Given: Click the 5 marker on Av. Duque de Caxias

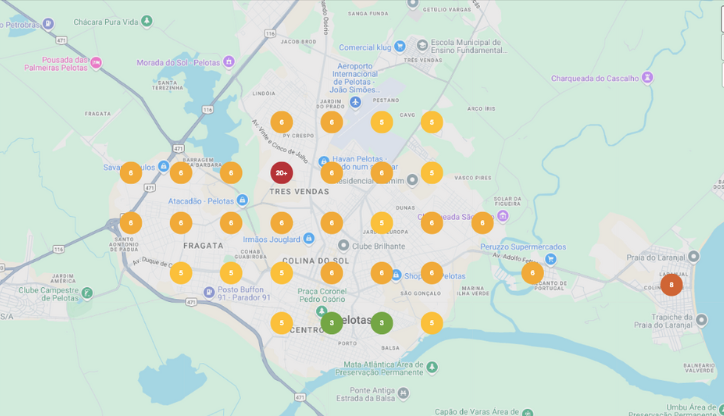Looking at the screenshot, I should (x=181, y=273).
